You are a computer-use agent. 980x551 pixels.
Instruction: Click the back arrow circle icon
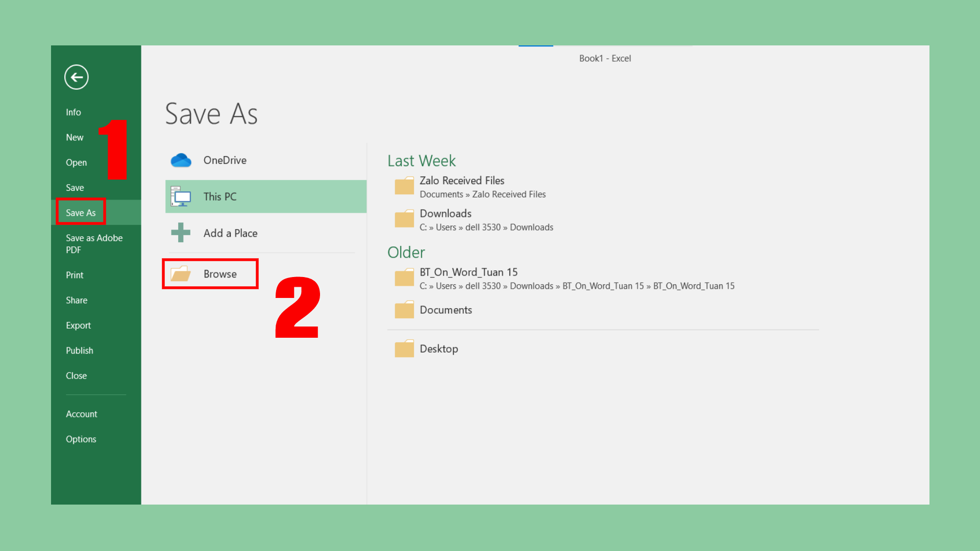[x=77, y=77]
